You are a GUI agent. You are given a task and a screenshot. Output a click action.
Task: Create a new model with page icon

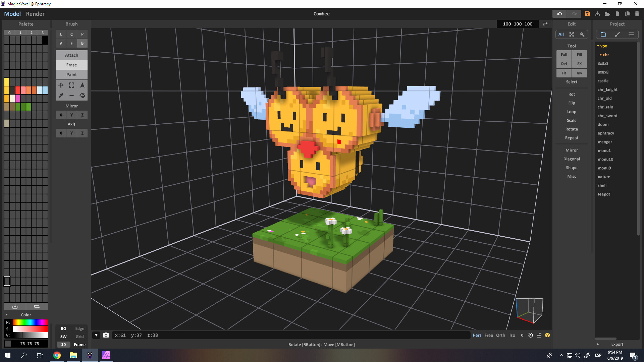(x=617, y=14)
